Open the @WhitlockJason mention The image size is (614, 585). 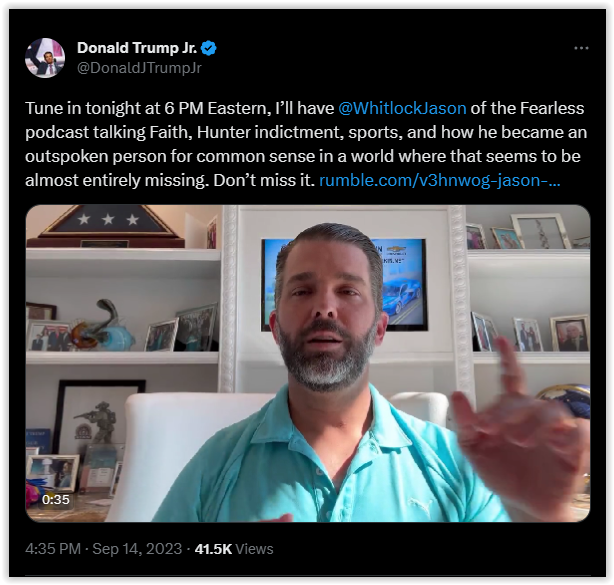point(402,108)
